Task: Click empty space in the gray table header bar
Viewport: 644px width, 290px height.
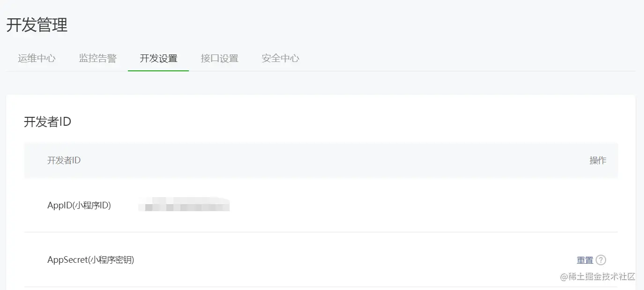Action: tap(328, 160)
